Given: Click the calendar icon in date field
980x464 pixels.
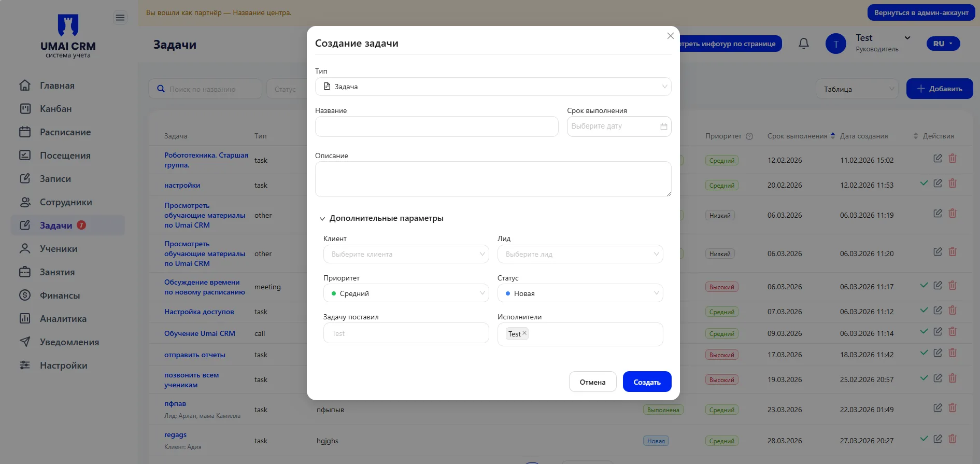Looking at the screenshot, I should pyautogui.click(x=663, y=126).
